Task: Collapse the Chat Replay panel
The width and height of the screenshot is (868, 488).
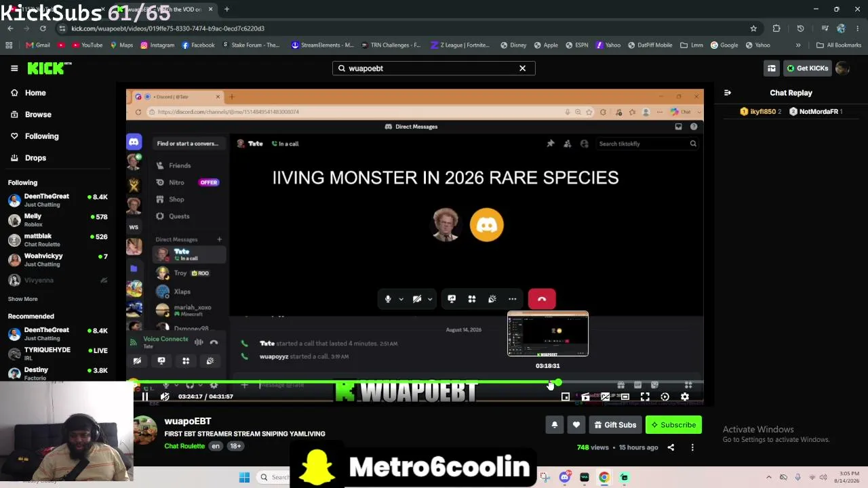Action: click(728, 93)
